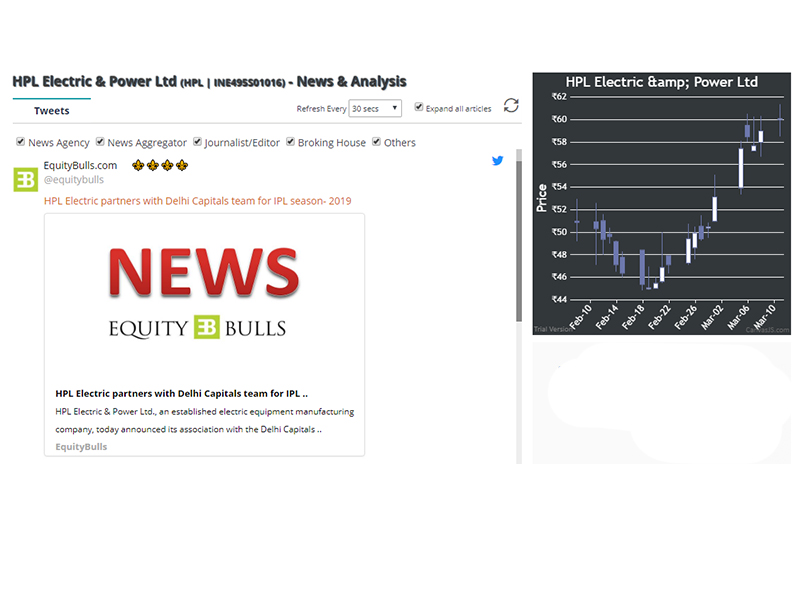Toggle the Others filter checkbox
The width and height of the screenshot is (800, 600).
[377, 142]
